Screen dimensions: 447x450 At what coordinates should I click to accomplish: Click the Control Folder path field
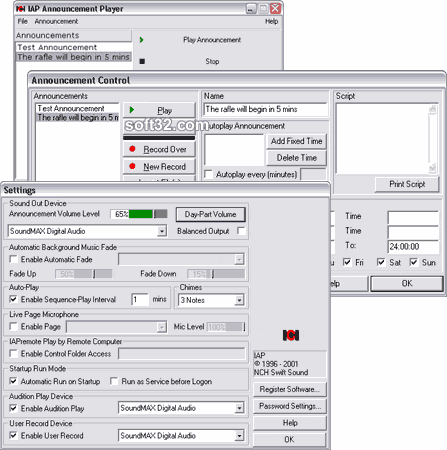point(182,354)
